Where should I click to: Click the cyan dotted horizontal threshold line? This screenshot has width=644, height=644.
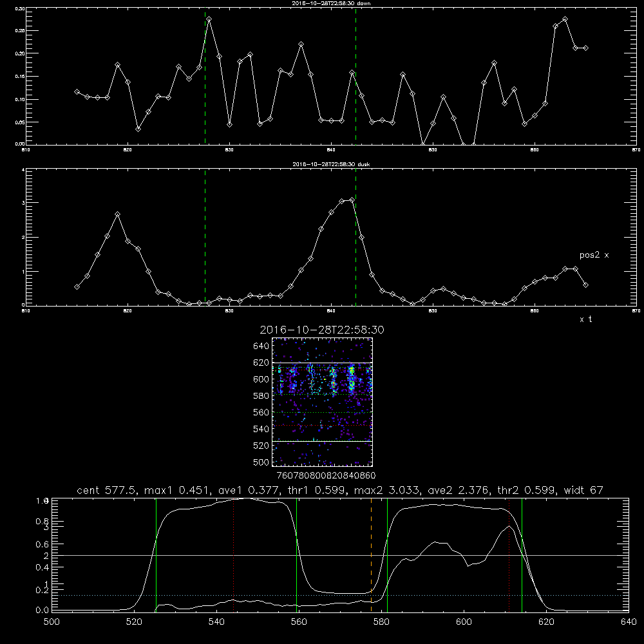point(340,595)
